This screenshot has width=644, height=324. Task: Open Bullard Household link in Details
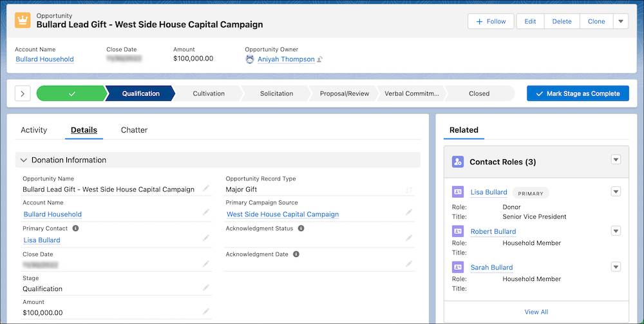click(53, 214)
